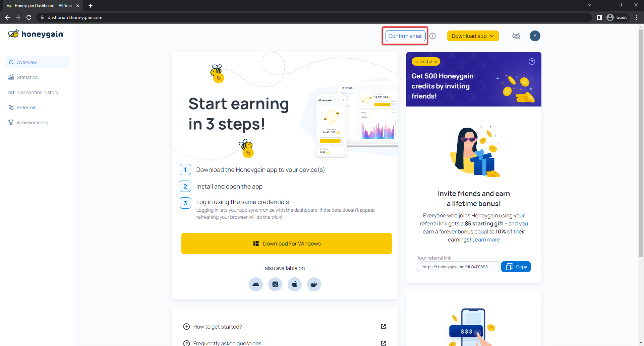Click the referral link field
The height and width of the screenshot is (346, 644).
pos(458,267)
